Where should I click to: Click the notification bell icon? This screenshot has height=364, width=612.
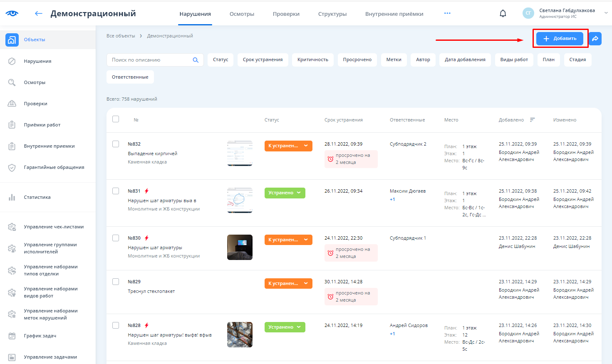coord(503,13)
